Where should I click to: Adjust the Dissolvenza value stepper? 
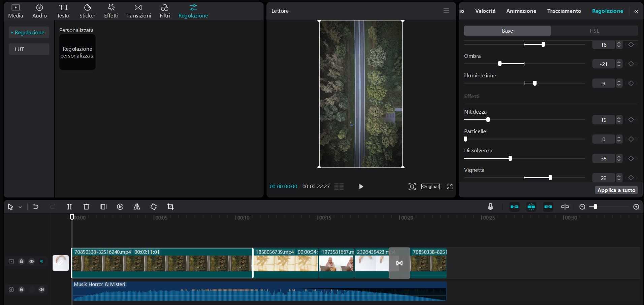[619, 158]
